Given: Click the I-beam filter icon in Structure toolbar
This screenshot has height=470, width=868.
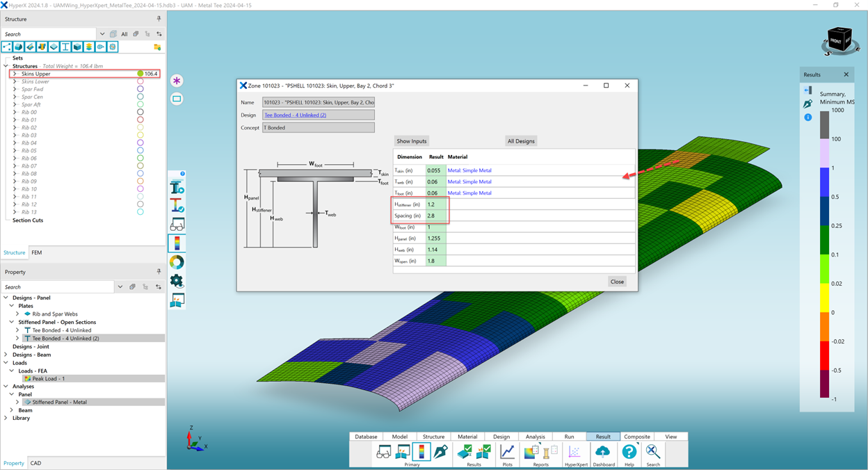Looking at the screenshot, I should 65,47.
